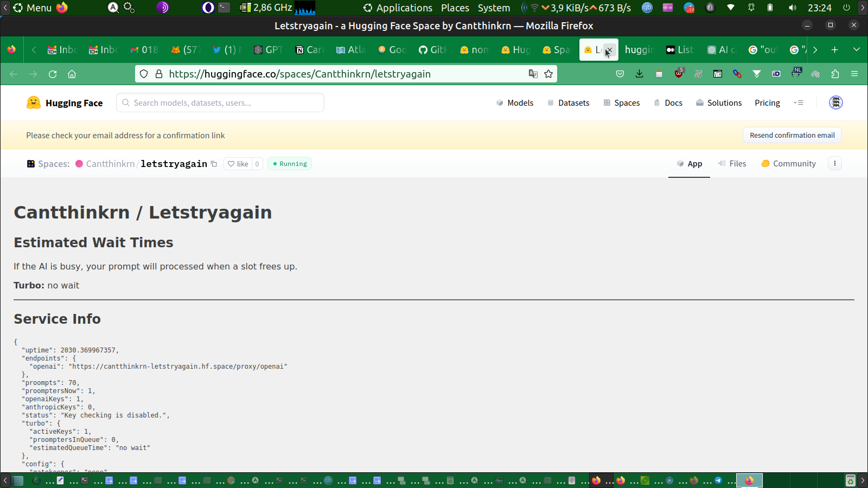
Task: Open the Firefox downloads panel
Action: coord(639,74)
